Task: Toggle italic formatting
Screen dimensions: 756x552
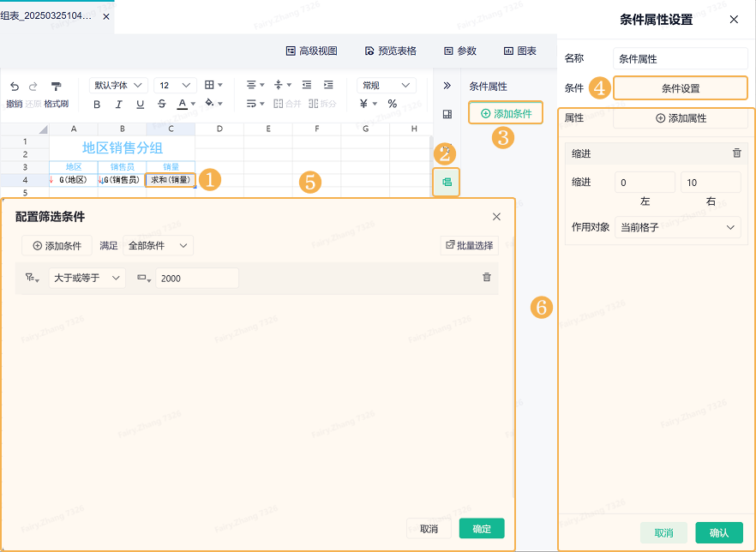Action: pyautogui.click(x=118, y=104)
